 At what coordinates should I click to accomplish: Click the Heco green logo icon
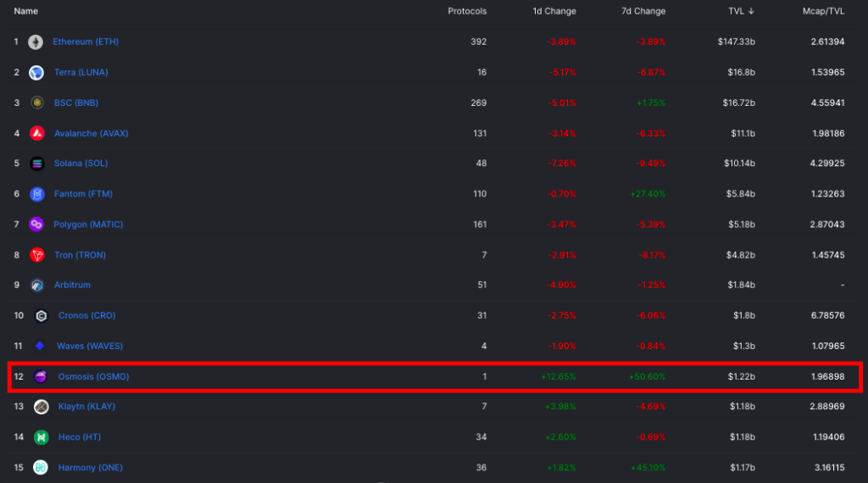pyautogui.click(x=41, y=437)
